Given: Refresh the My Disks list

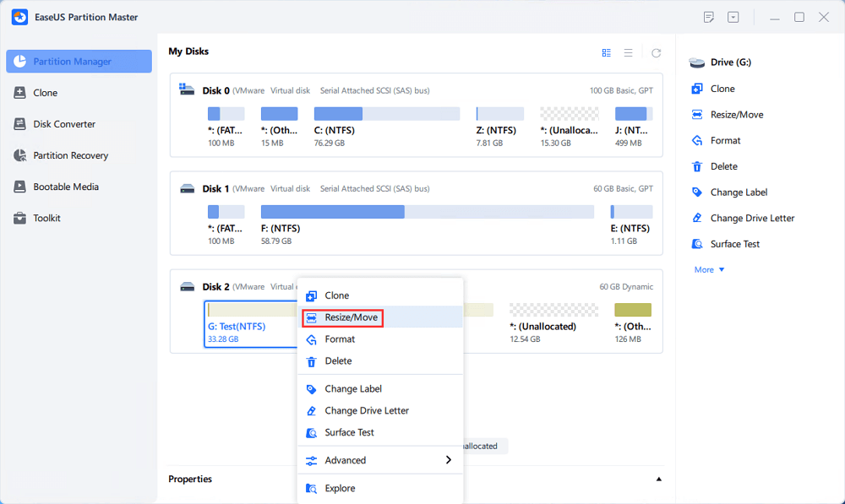Looking at the screenshot, I should click(656, 53).
